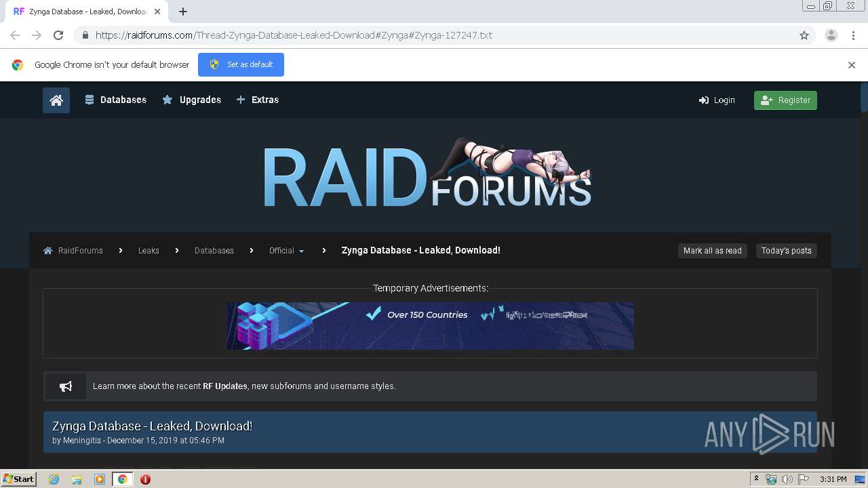This screenshot has height=488, width=868.
Task: Open the Upgrades navigation menu
Action: tap(192, 100)
